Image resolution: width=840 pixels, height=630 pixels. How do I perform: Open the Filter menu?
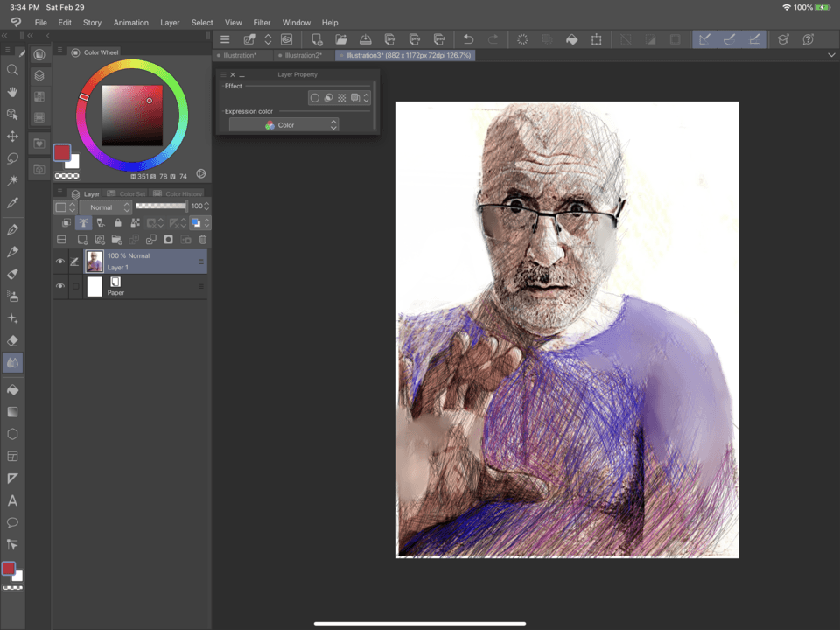[262, 22]
